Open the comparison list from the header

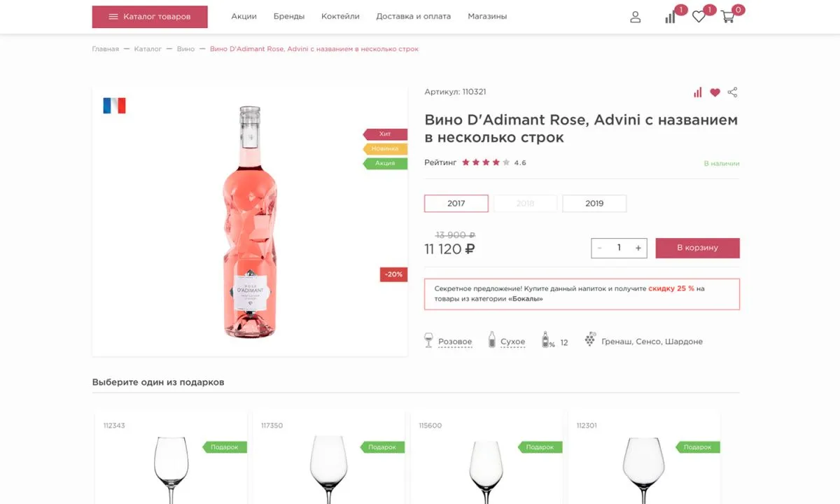coord(669,18)
